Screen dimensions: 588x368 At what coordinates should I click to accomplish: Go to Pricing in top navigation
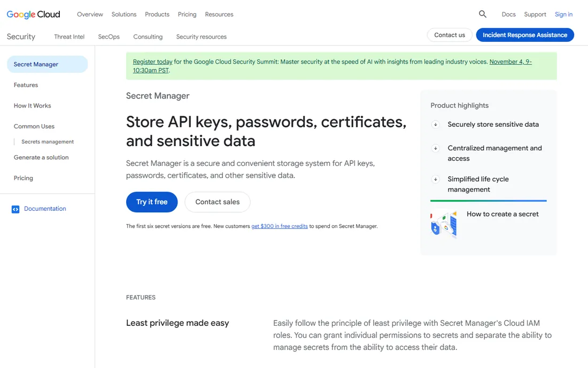[x=187, y=14]
